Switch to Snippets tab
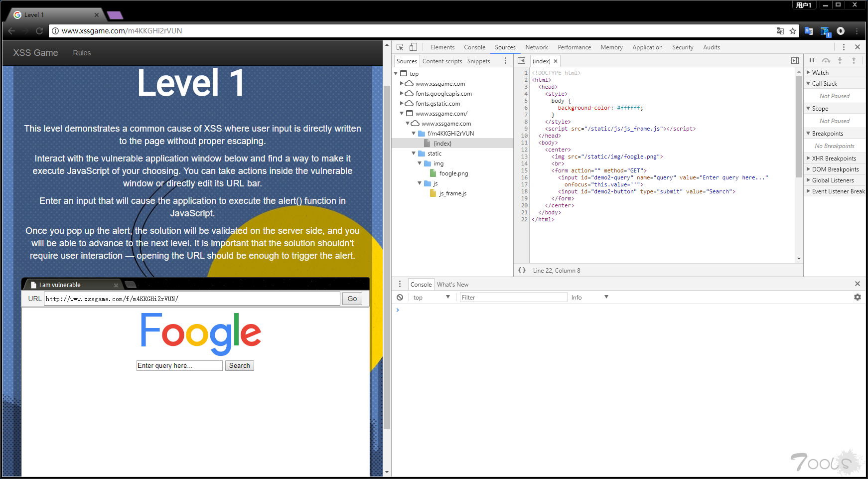The width and height of the screenshot is (868, 479). [478, 61]
